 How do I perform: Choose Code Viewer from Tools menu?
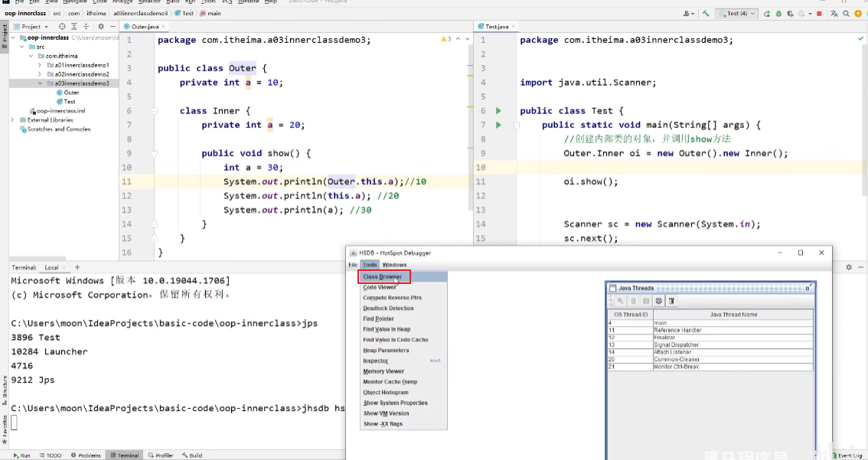(403, 287)
